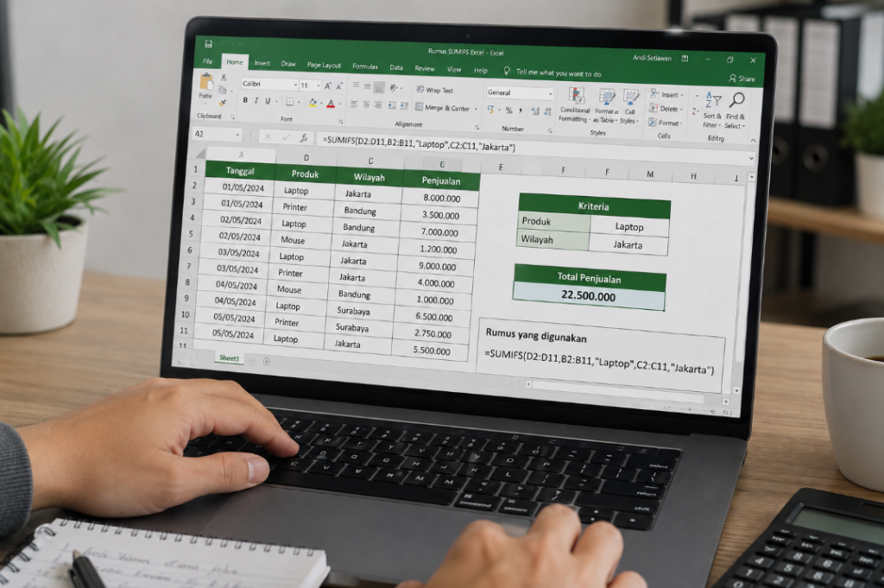
Task: Click the Increase Indent icon
Action: click(404, 106)
